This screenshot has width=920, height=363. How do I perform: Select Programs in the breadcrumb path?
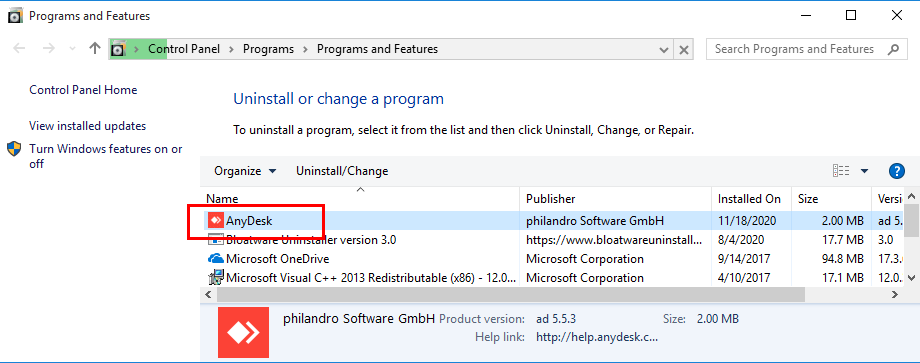coord(268,49)
